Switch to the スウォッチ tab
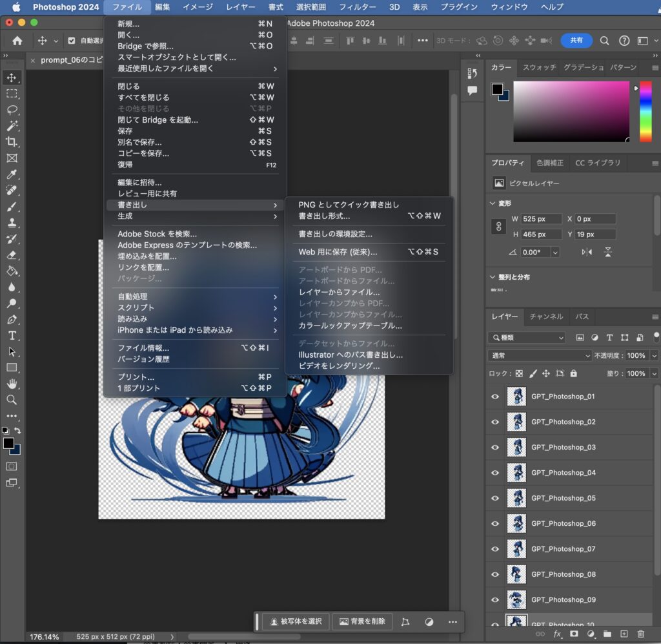The image size is (661, 644). point(540,67)
